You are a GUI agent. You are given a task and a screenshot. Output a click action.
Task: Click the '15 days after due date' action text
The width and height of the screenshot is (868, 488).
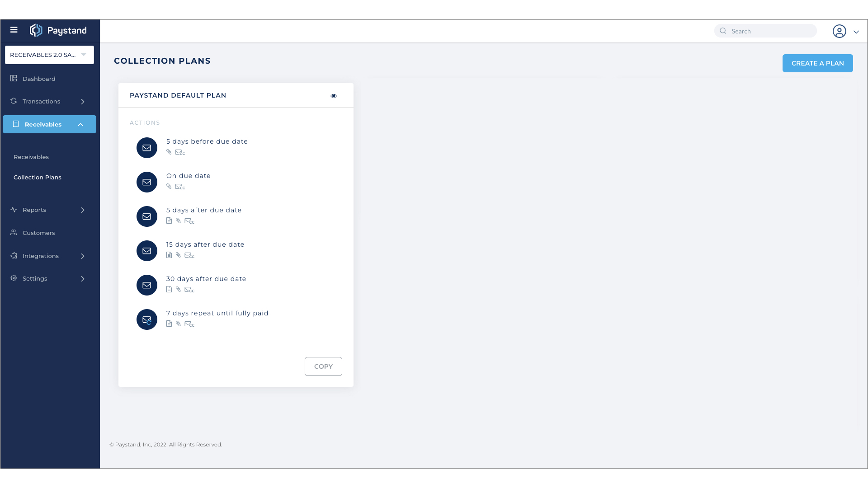[x=205, y=244]
